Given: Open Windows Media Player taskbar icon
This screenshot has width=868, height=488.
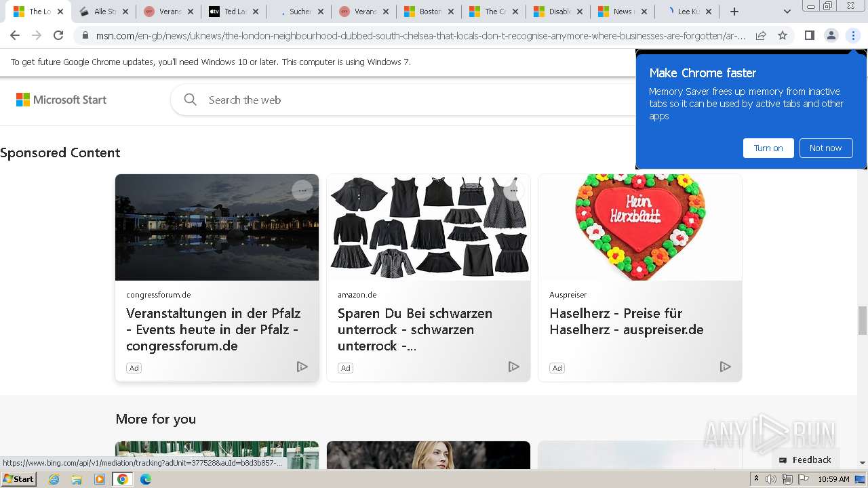Looking at the screenshot, I should click(x=100, y=479).
